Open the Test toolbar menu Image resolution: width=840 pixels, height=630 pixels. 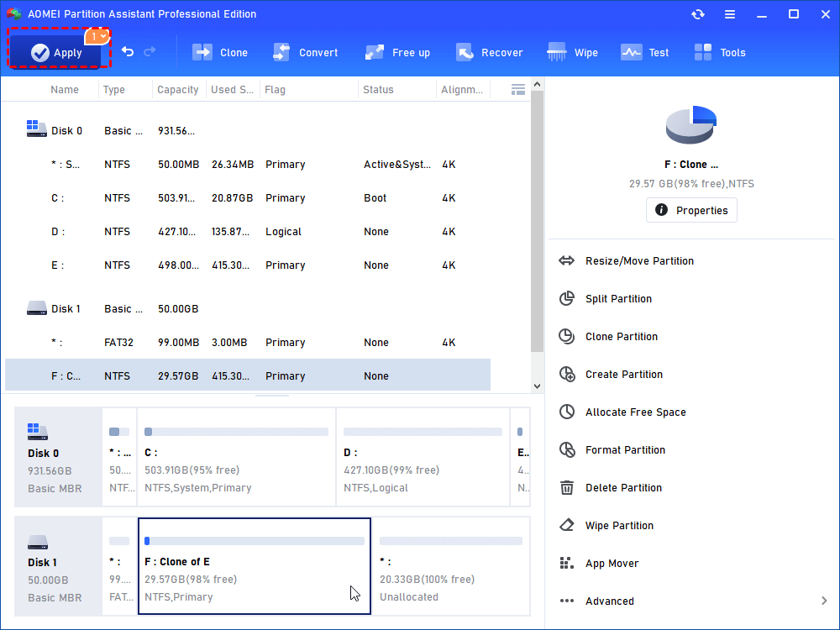[x=644, y=52]
